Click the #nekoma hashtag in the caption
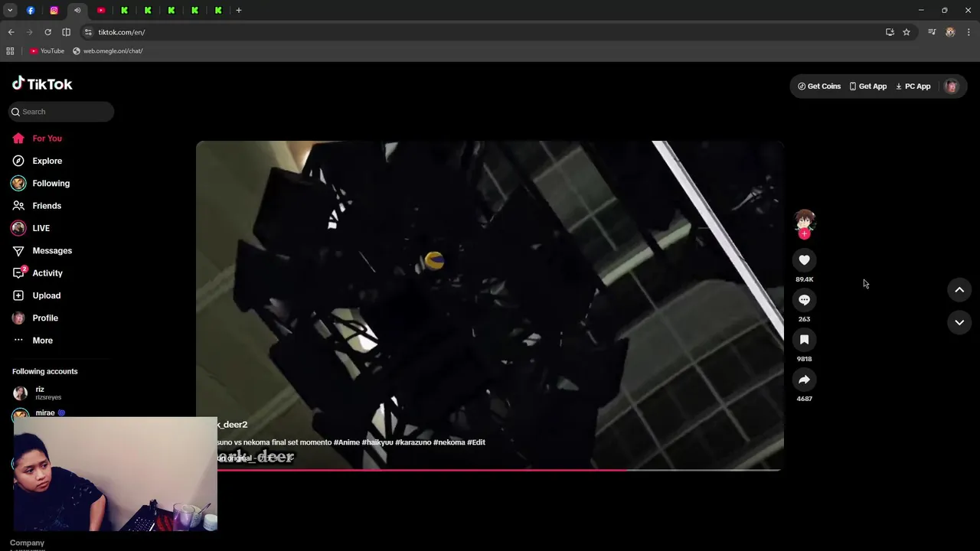Image resolution: width=980 pixels, height=551 pixels. coord(449,442)
